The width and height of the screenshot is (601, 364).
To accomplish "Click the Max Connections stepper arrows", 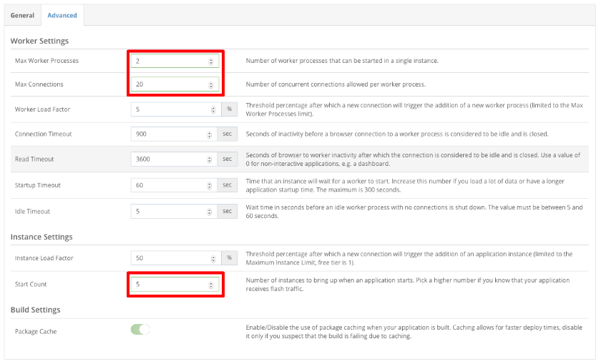I will (211, 85).
